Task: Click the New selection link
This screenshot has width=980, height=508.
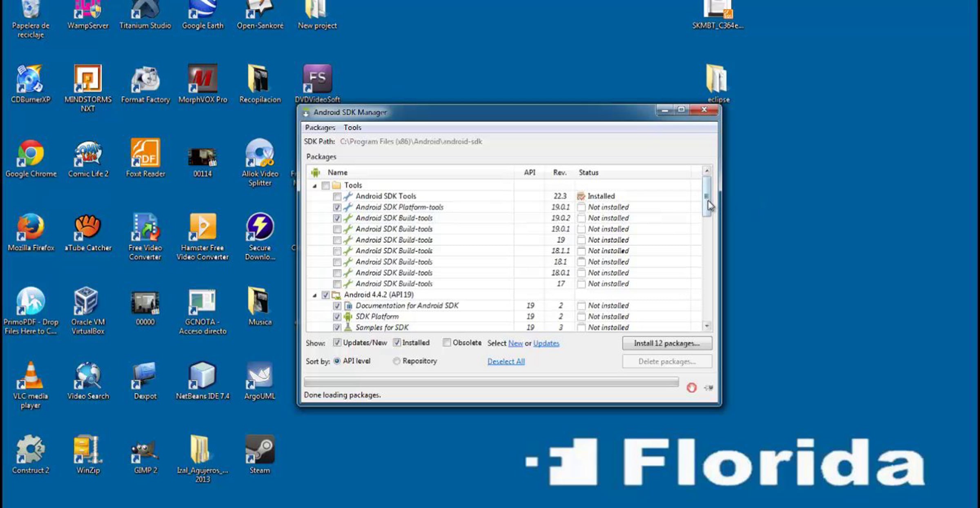Action: coord(515,344)
